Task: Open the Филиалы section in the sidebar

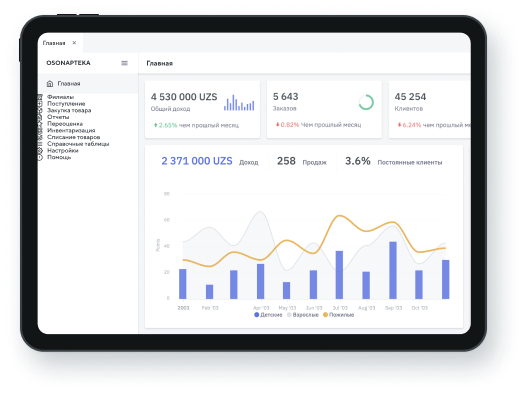Action: (60, 97)
